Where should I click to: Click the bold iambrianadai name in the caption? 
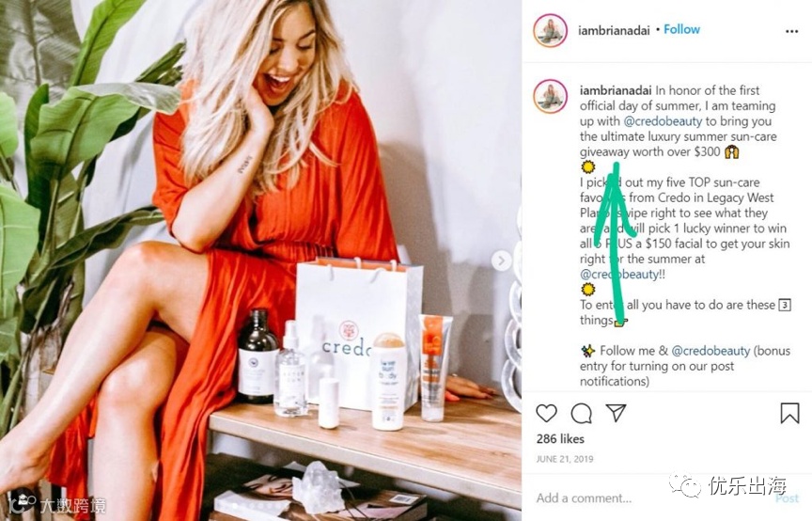[616, 90]
